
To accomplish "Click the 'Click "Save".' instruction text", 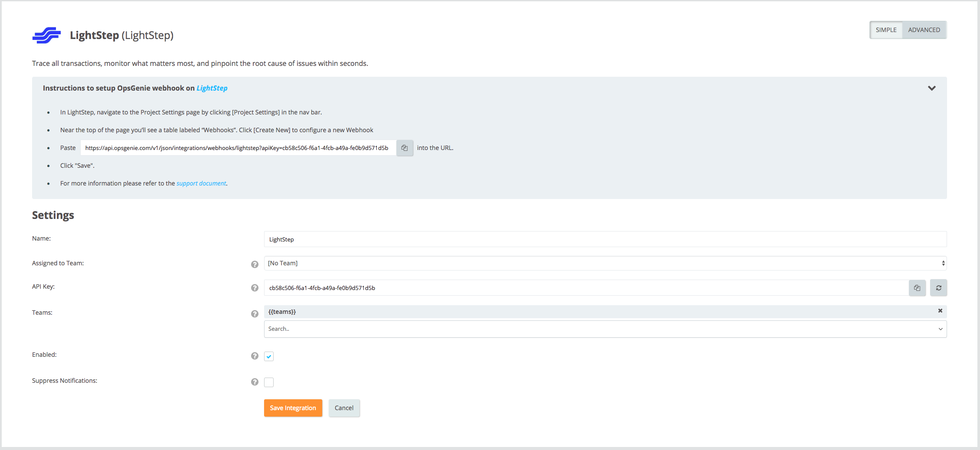I will [x=77, y=166].
